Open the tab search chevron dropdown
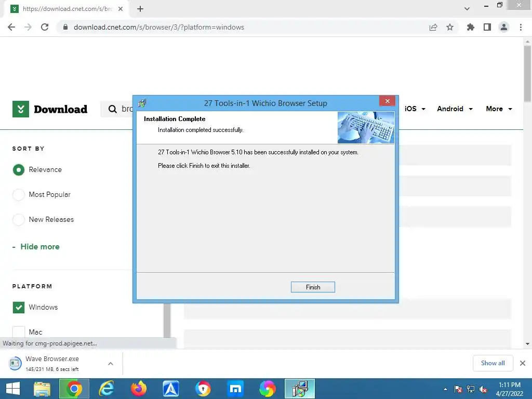532x399 pixels. click(467, 9)
